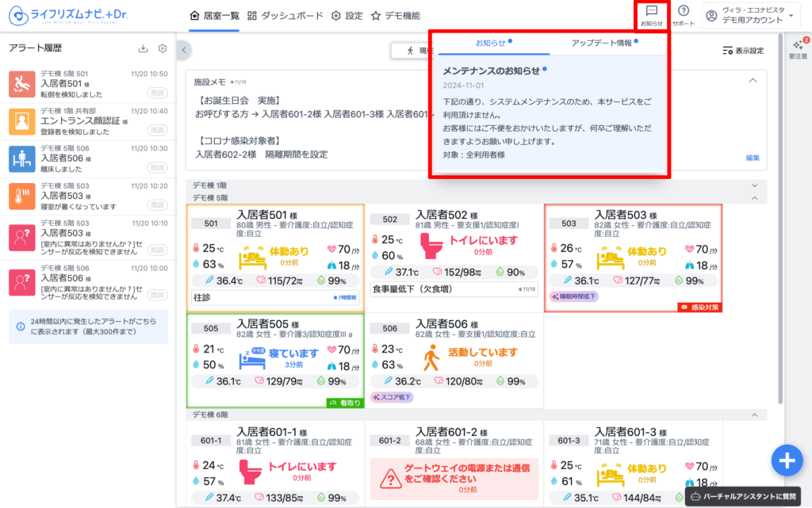The image size is (812, 508).
Task: Click 編集 link in 施設メモ
Action: pyautogui.click(x=753, y=158)
